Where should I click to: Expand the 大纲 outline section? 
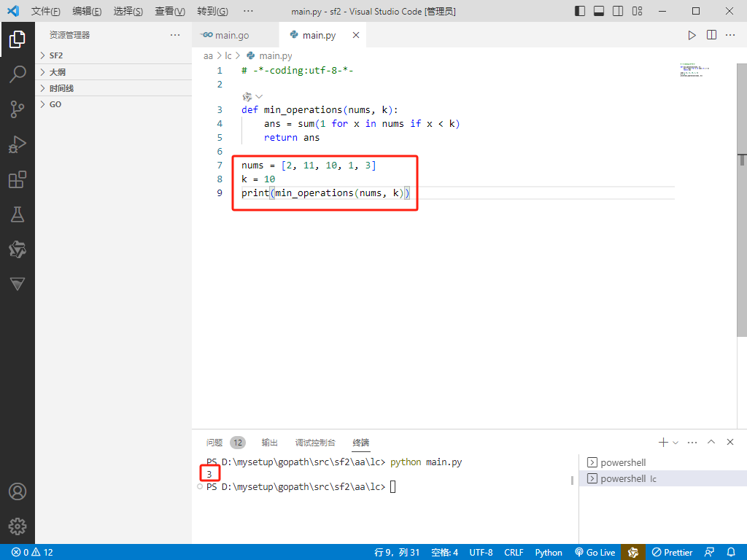pyautogui.click(x=113, y=72)
